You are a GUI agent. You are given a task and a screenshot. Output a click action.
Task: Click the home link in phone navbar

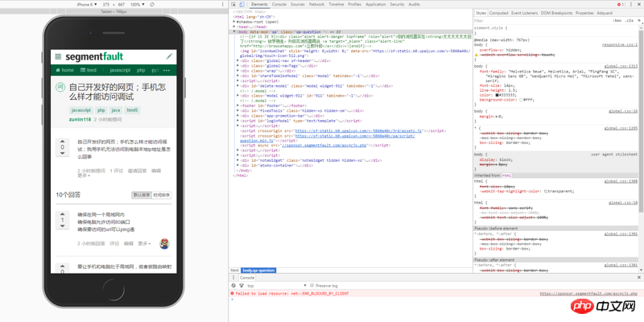pos(65,70)
